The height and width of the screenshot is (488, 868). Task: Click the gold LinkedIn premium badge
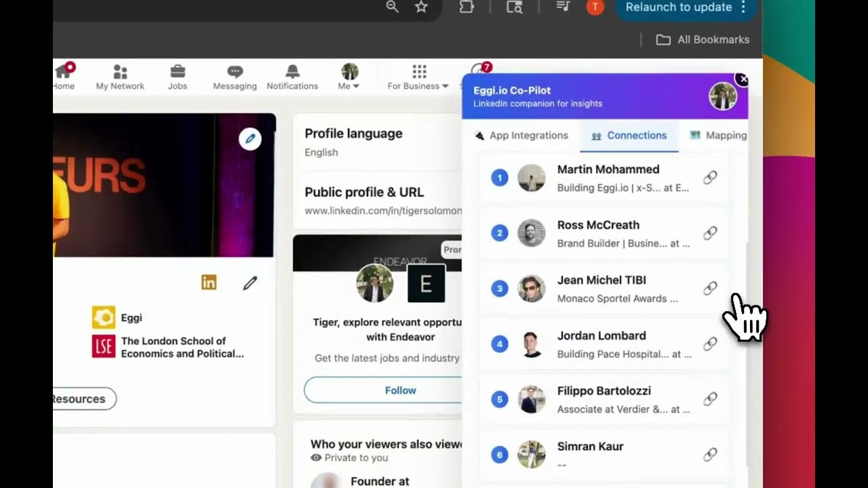click(209, 283)
